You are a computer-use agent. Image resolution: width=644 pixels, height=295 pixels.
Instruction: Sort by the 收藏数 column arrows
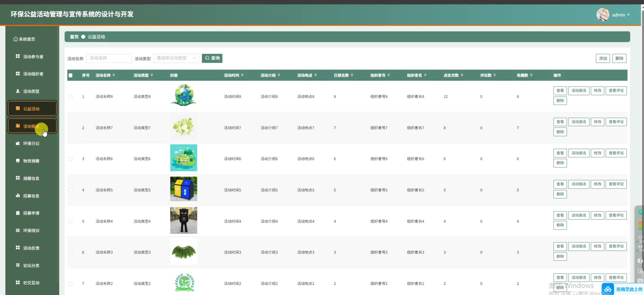[x=532, y=75]
